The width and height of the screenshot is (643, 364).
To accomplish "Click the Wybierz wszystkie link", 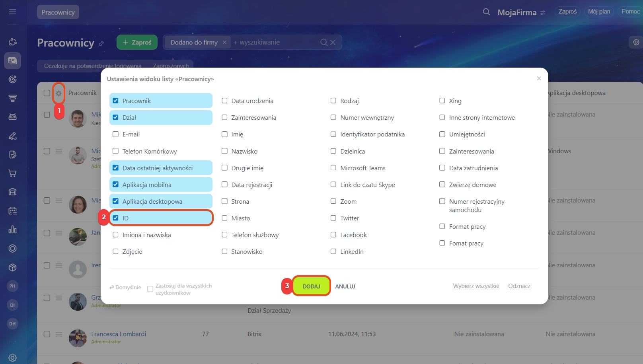I will click(x=476, y=286).
